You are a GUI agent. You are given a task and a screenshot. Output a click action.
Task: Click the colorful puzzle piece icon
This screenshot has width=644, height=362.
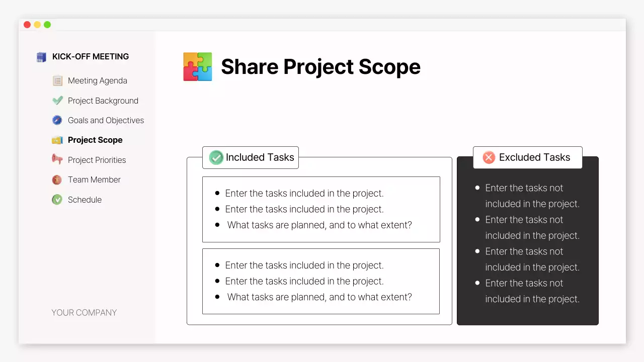[198, 67]
